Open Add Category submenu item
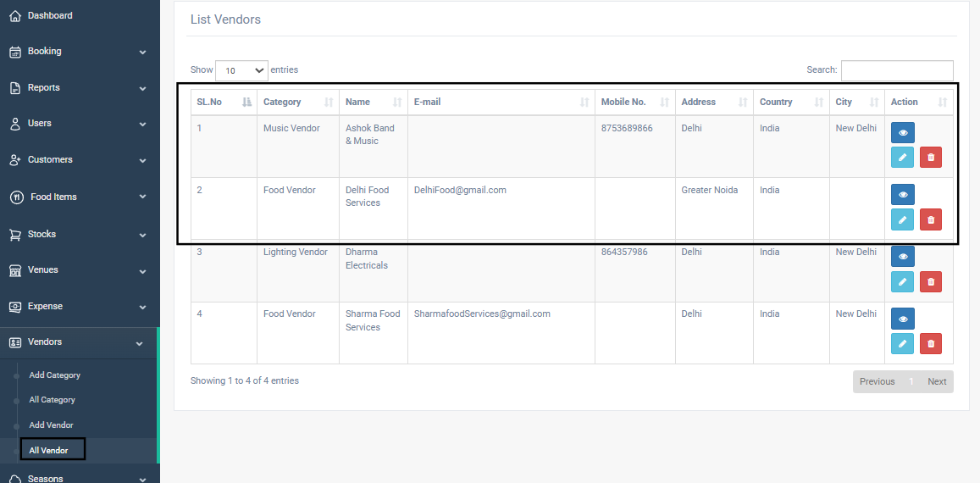The height and width of the screenshot is (483, 980). pos(55,375)
